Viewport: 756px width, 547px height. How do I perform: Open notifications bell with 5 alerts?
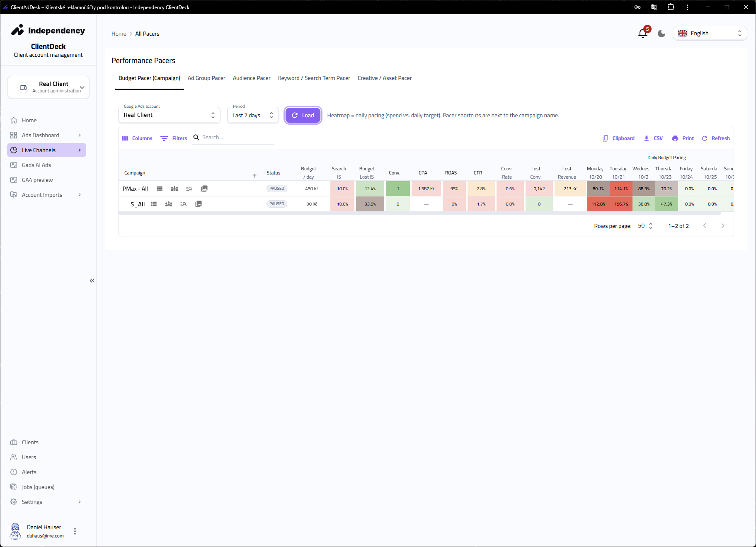(x=643, y=34)
